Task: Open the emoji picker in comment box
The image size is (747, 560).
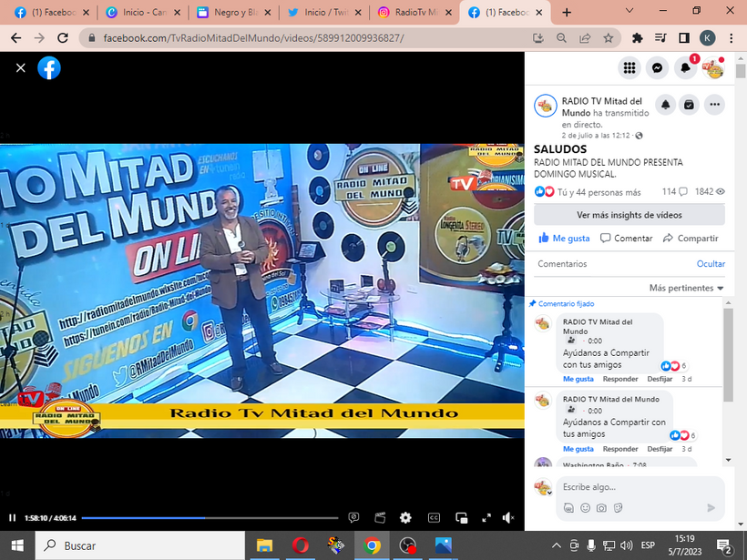Action: click(585, 508)
